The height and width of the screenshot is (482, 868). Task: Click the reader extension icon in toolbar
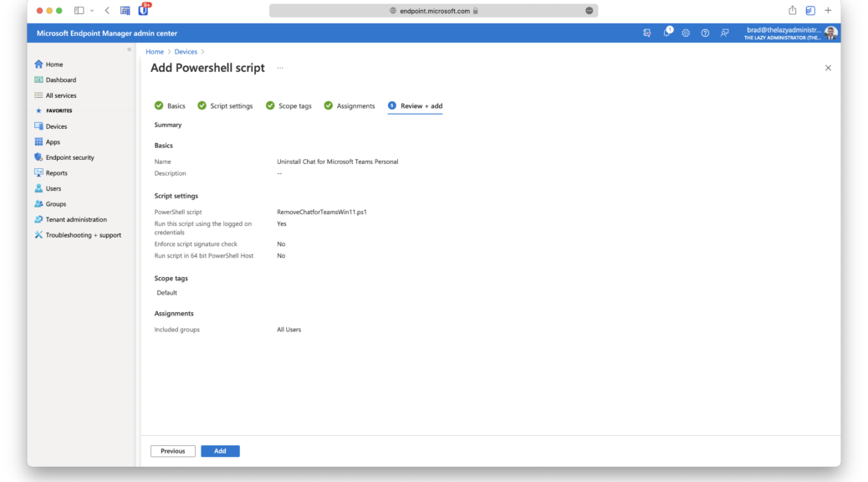click(x=125, y=11)
